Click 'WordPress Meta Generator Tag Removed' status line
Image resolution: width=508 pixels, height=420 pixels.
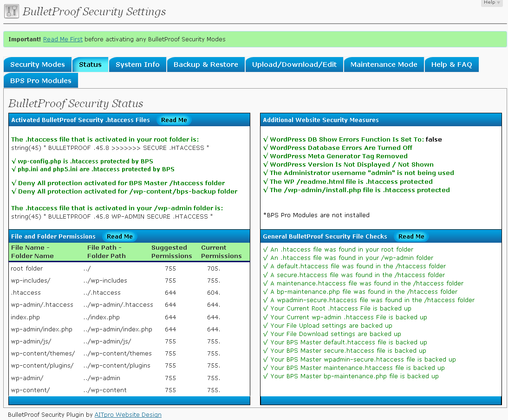tap(335, 156)
